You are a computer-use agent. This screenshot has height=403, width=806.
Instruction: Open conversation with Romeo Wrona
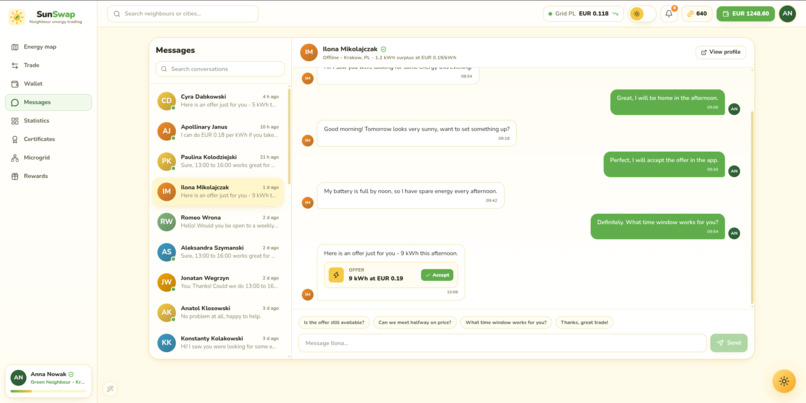[x=218, y=222]
